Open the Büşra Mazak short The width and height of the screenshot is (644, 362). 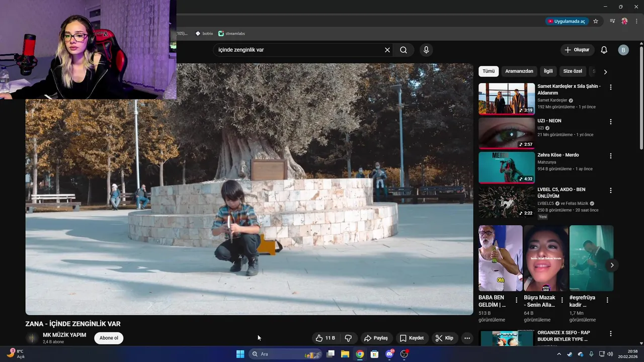coord(546,258)
